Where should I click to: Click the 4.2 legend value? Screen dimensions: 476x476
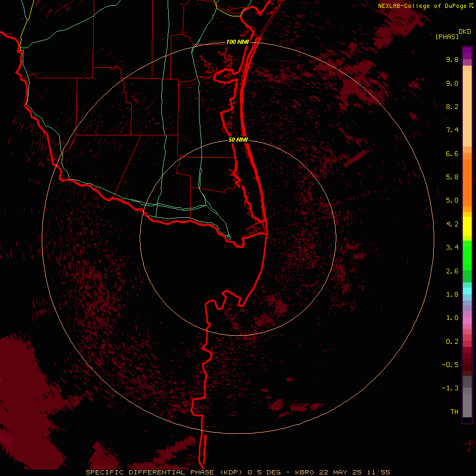[452, 224]
